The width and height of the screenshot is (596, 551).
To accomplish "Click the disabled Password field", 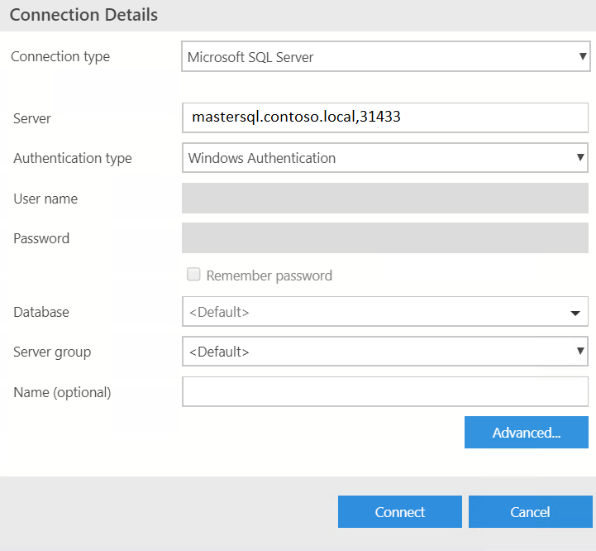I will coord(385,238).
